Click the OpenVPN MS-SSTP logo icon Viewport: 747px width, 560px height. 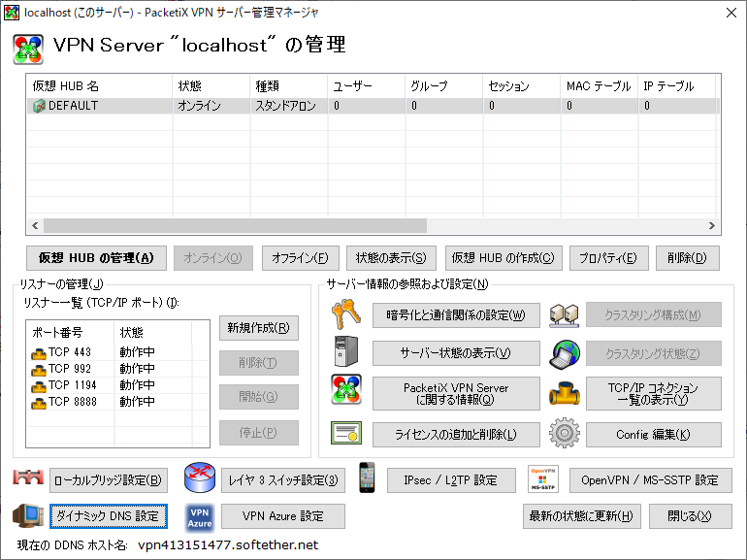(x=543, y=479)
